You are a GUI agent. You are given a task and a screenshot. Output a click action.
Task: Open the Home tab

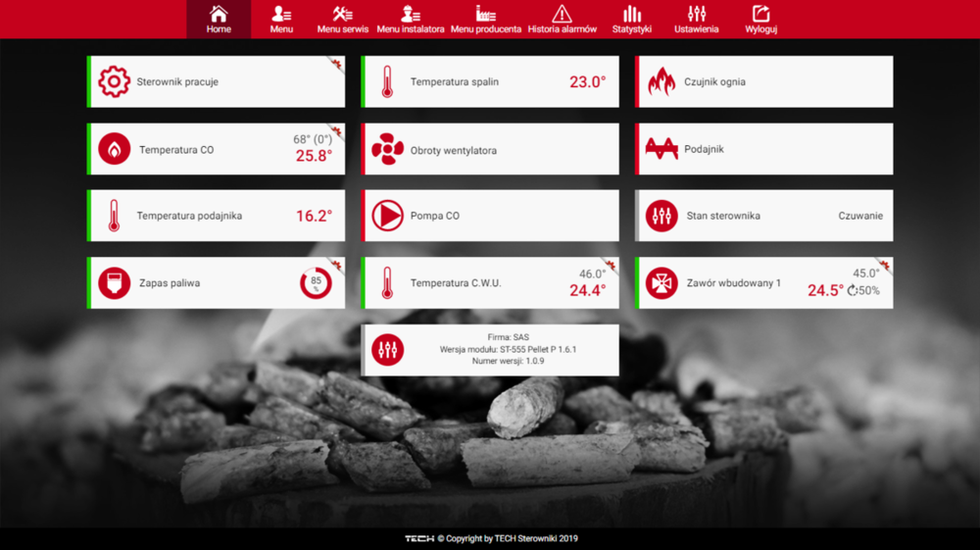[219, 19]
